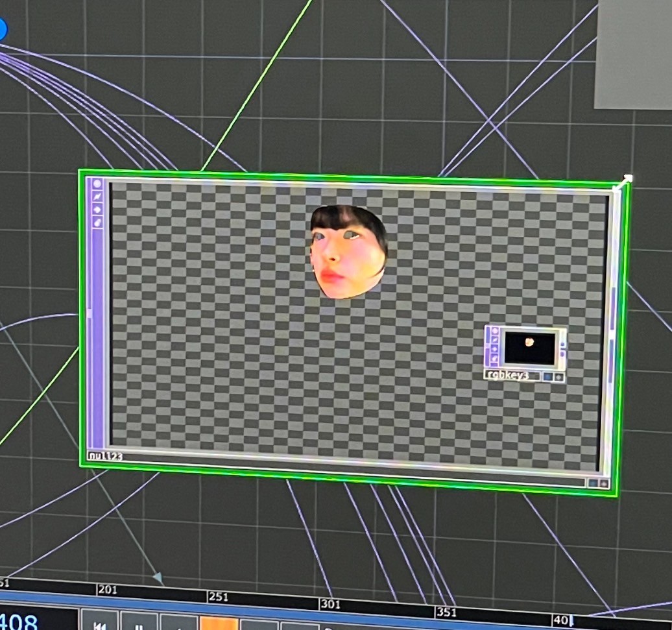Click the orange play button

point(219,623)
